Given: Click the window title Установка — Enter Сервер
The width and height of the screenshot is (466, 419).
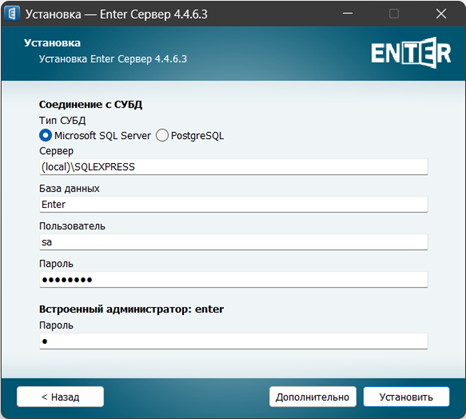Looking at the screenshot, I should click(x=116, y=14).
